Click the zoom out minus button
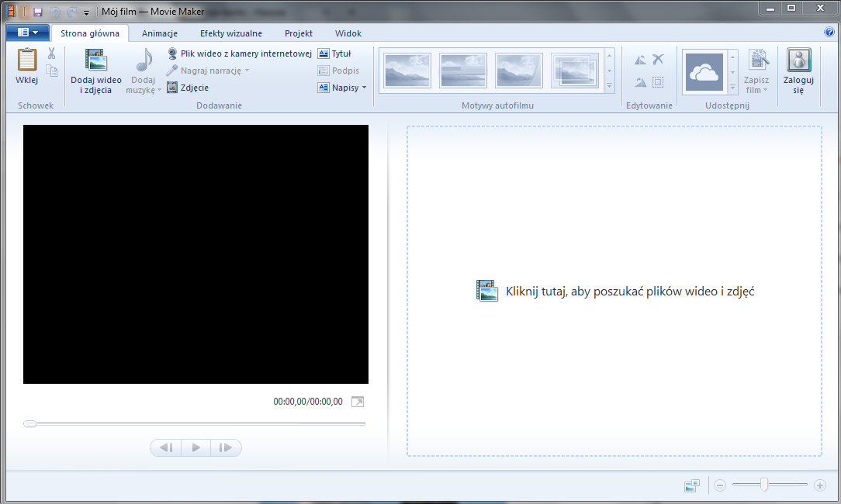This screenshot has width=841, height=504. point(720,485)
